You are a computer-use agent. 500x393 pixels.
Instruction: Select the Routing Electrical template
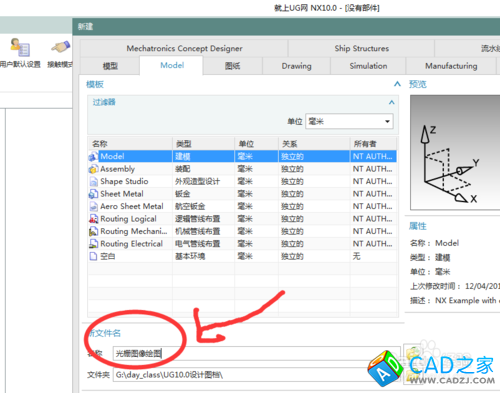tap(243, 244)
